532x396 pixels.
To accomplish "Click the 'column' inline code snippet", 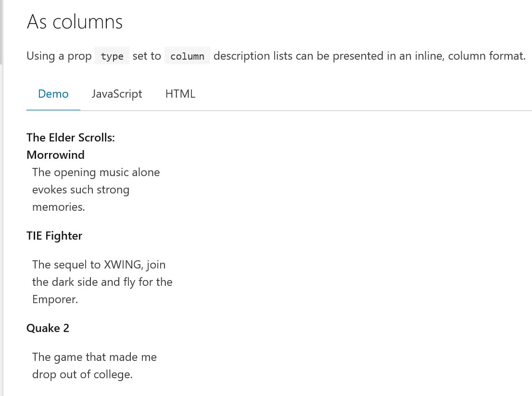I will [187, 55].
